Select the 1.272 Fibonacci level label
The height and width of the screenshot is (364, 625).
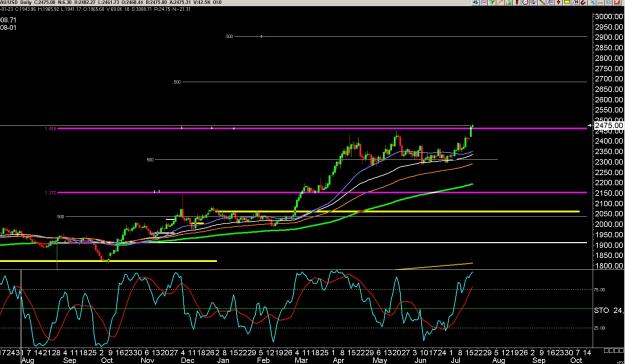(x=50, y=193)
